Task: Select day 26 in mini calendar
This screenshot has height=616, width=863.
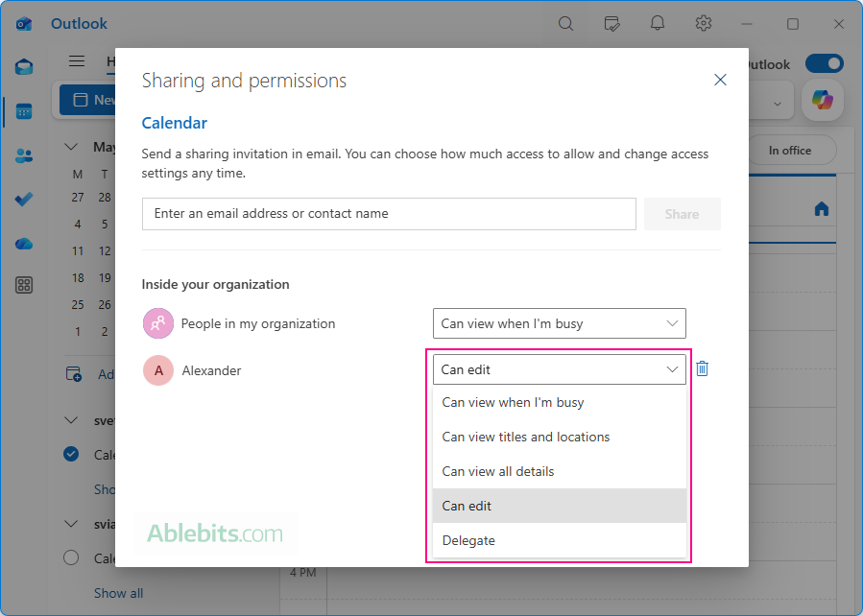Action: click(x=105, y=305)
